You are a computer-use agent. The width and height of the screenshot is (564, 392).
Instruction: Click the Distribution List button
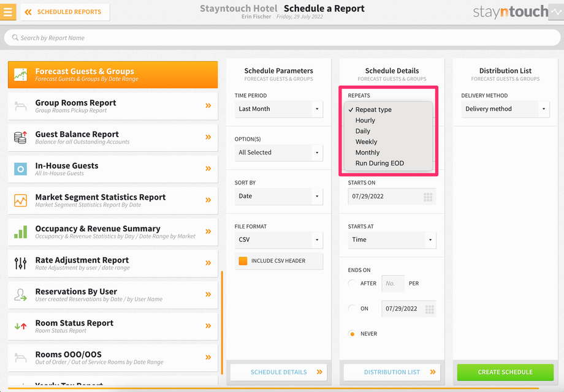(392, 372)
